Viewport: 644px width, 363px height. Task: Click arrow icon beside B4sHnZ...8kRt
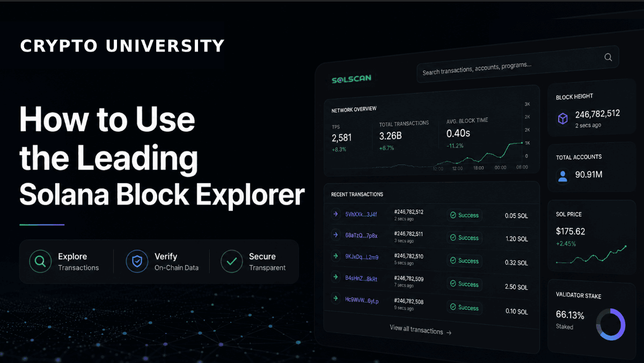(x=336, y=278)
